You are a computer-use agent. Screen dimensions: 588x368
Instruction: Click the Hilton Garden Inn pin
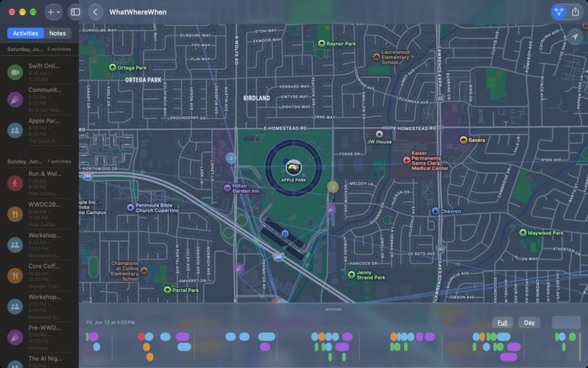[x=227, y=188]
